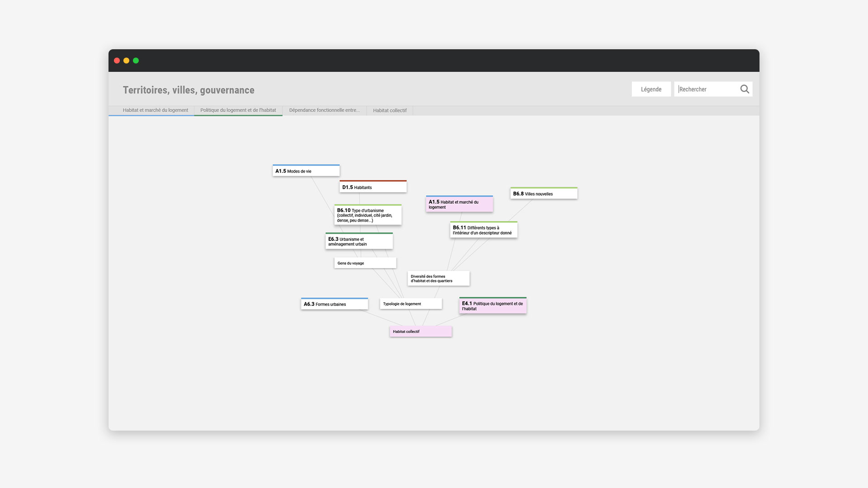Select the B6.8 Villes nouvelles node
The image size is (868, 488).
(543, 193)
